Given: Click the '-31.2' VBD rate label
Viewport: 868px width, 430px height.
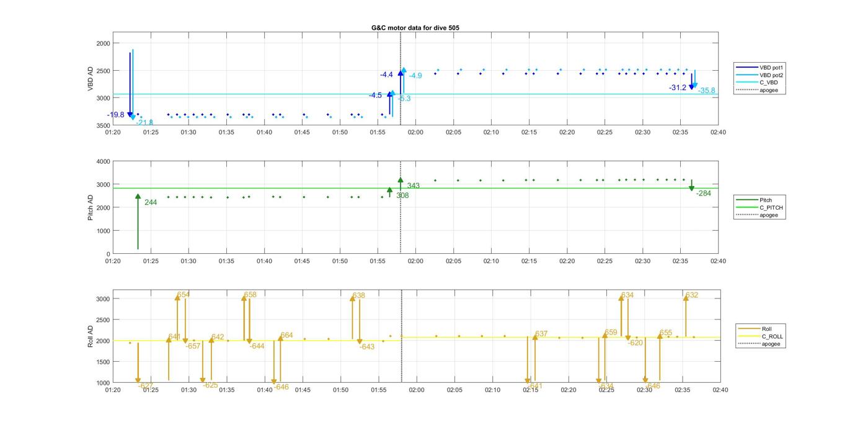Looking at the screenshot, I should (678, 88).
